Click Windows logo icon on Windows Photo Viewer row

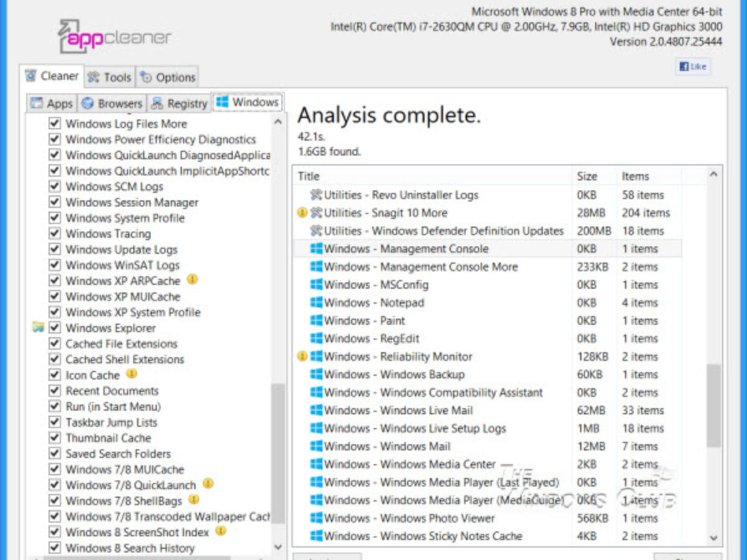tap(316, 518)
